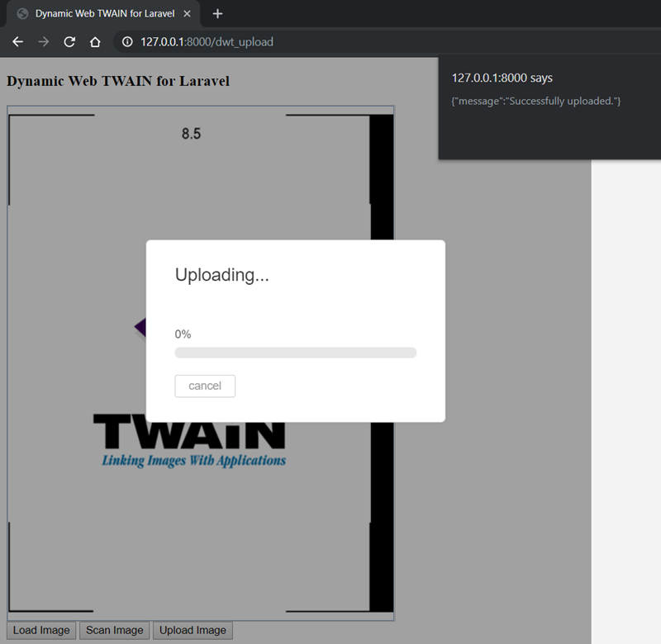Click the Successfully uploaded alert message
This screenshot has width=661, height=644.
[536, 101]
